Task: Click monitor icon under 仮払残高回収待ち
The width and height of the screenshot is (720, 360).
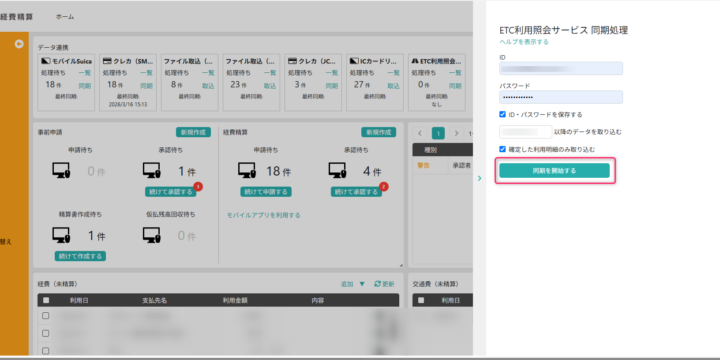Action: point(152,236)
